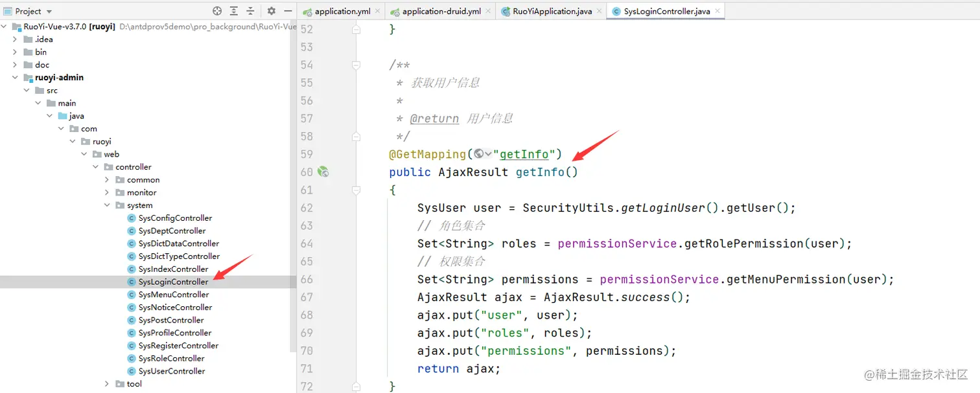Fold the getInfo method body at line 61
Viewport: 980px width, 393px height.
click(x=355, y=190)
